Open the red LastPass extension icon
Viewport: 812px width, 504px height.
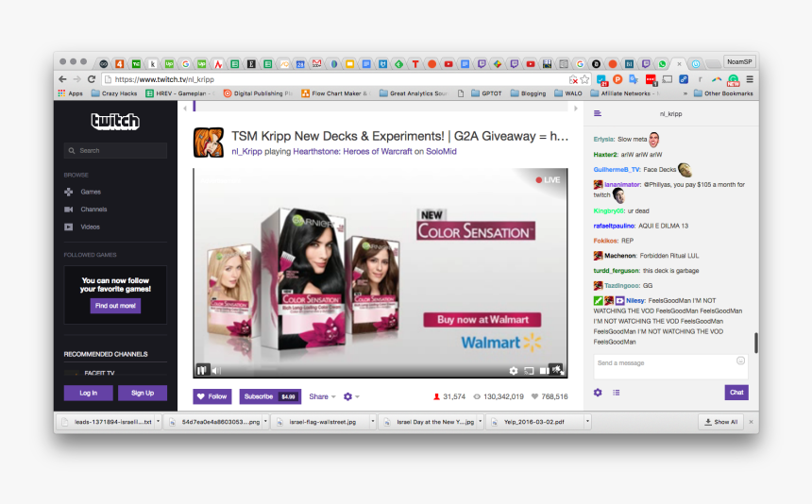651,79
